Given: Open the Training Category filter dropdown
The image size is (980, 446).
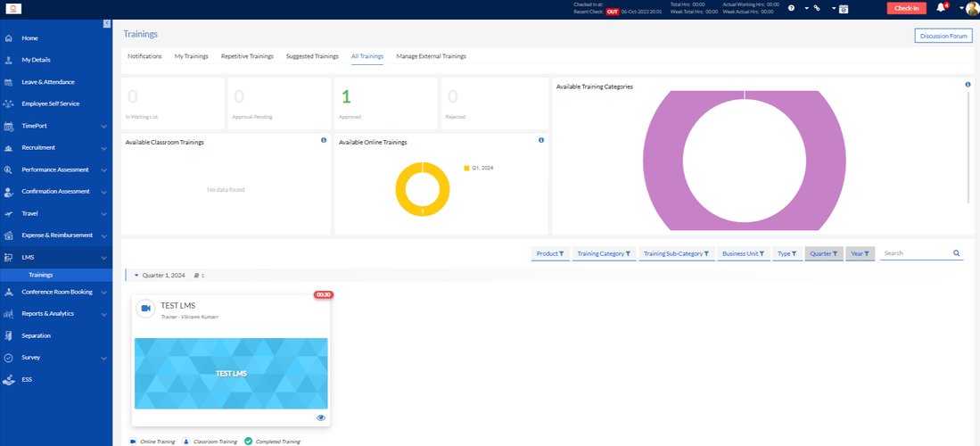Looking at the screenshot, I should (604, 253).
